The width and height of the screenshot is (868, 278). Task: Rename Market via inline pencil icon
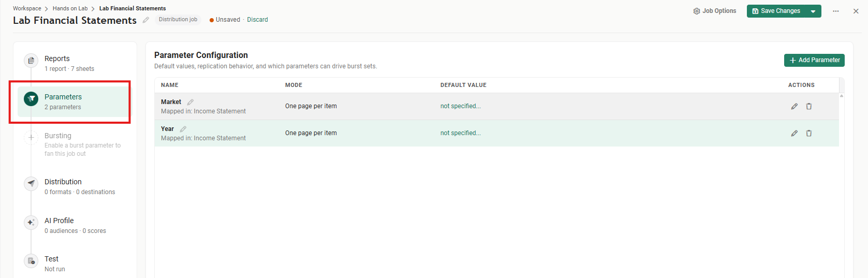pyautogui.click(x=190, y=102)
